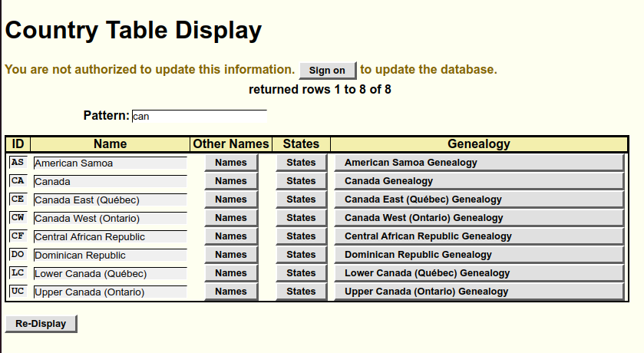Click Names button for Central African Republic
The image size is (644, 353).
click(x=231, y=236)
